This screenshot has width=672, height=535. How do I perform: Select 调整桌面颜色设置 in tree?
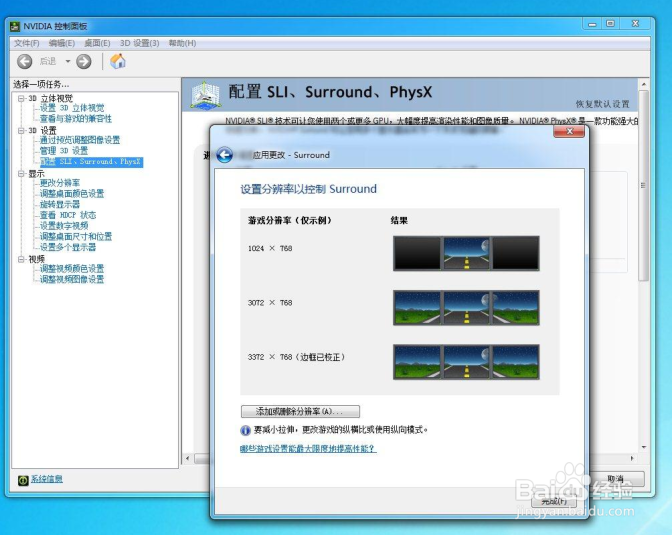pos(72,194)
